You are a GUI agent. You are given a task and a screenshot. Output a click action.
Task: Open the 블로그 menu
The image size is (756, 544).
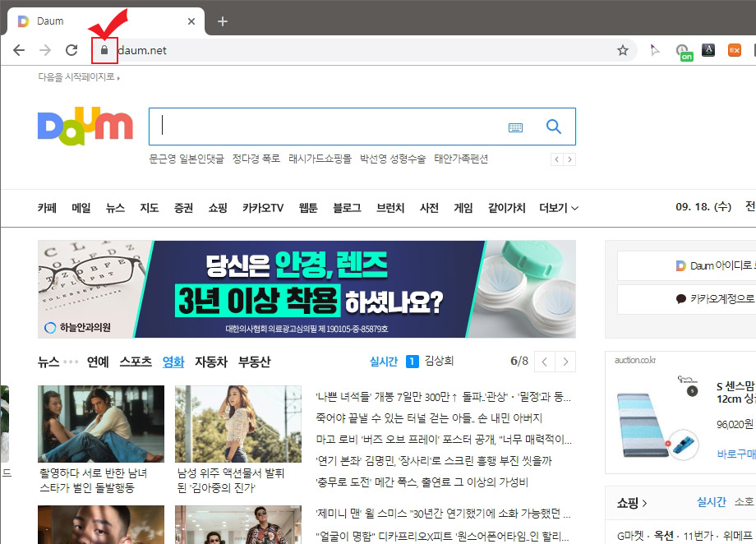click(x=347, y=208)
